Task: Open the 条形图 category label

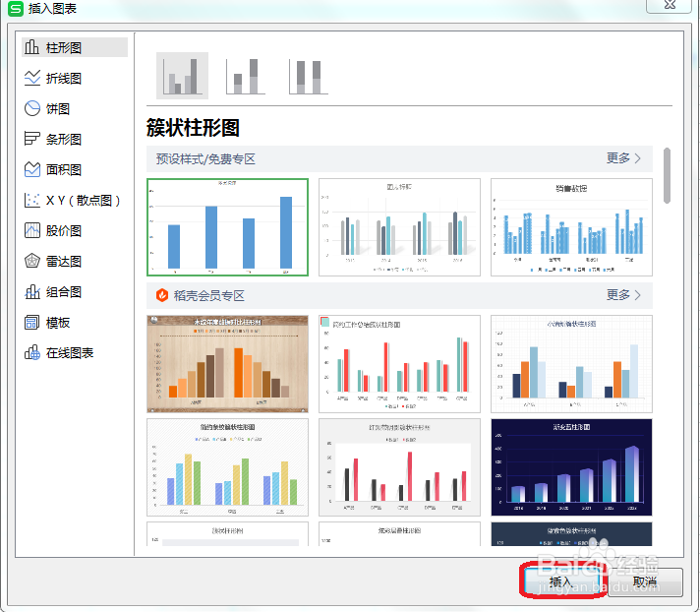Action: [64, 140]
